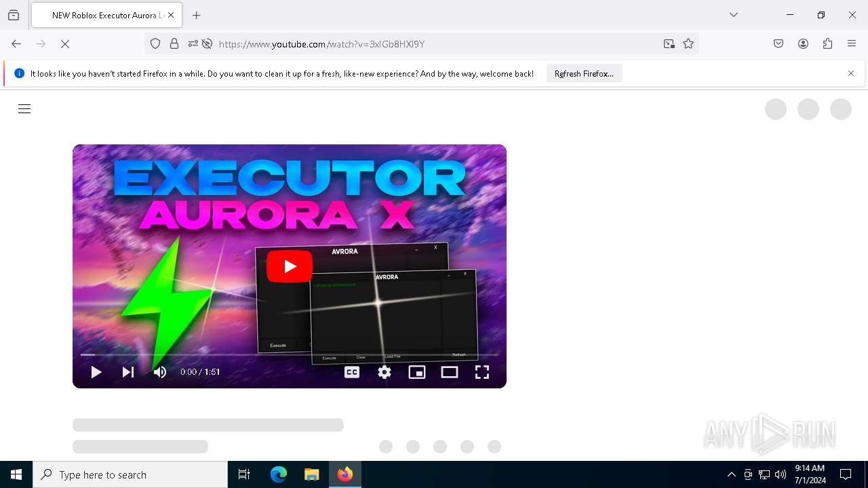Show hidden system tray icons
The height and width of the screenshot is (488, 868).
pyautogui.click(x=731, y=474)
